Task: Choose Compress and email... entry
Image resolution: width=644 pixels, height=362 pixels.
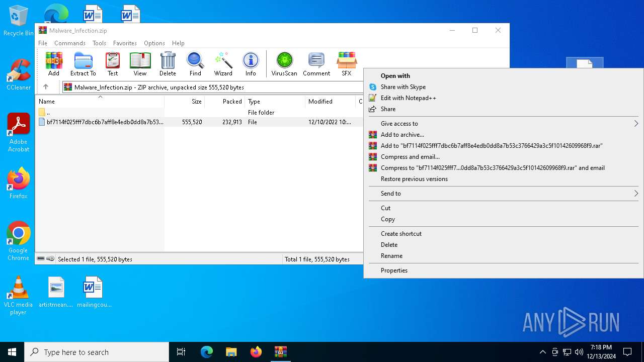Action: point(503,157)
